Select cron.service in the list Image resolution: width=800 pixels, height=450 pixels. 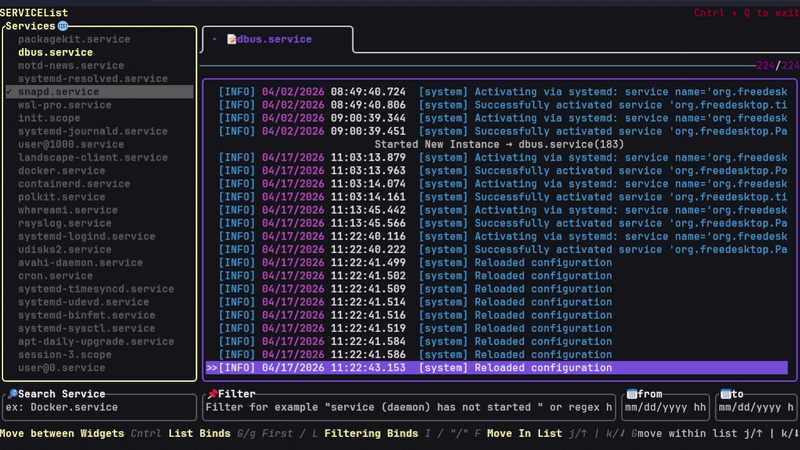click(99, 276)
